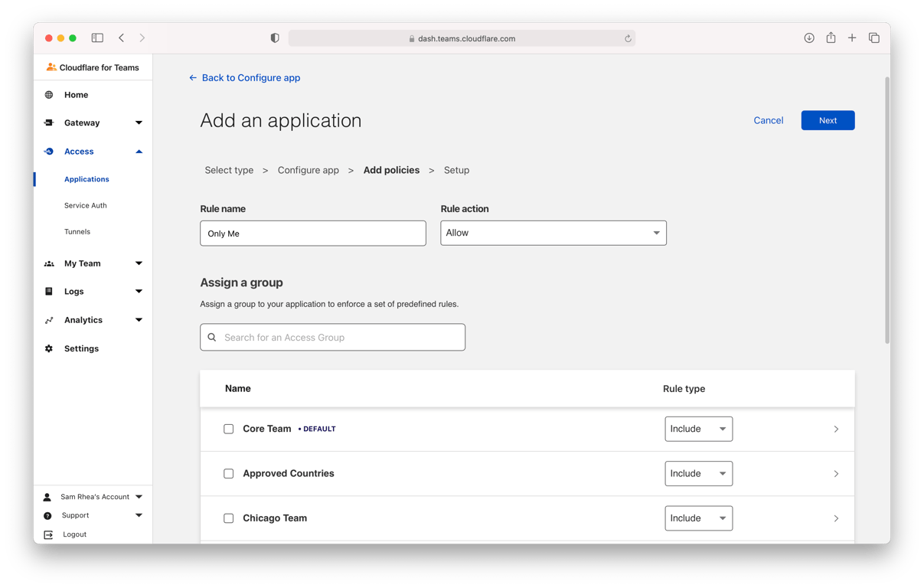
Task: Click the Search for an Access Group field
Action: [x=332, y=337]
